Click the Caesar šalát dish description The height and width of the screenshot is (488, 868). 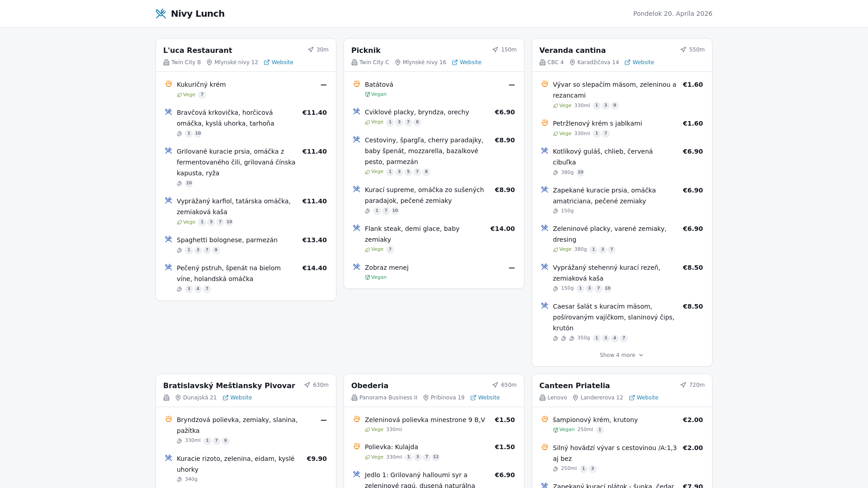(613, 317)
